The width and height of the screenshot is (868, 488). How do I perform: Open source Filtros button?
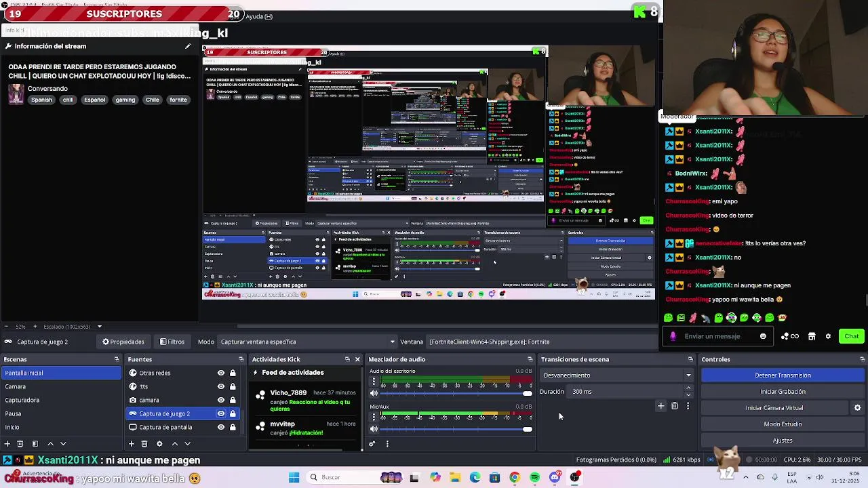(172, 342)
